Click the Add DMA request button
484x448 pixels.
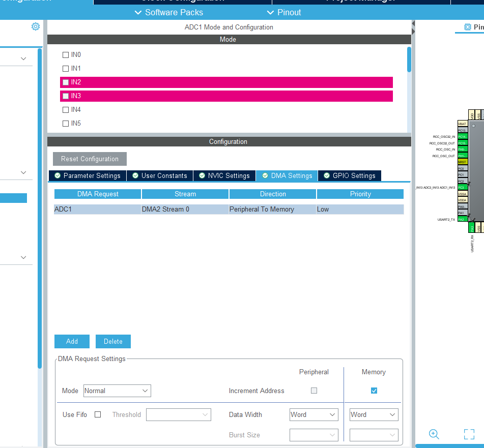coord(72,341)
